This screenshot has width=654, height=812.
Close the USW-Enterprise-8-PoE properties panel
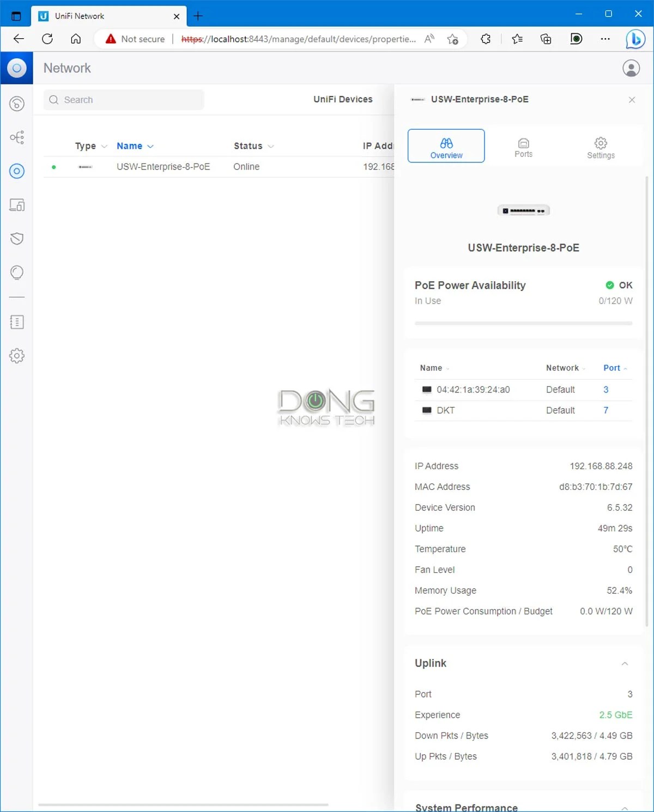[x=632, y=100]
